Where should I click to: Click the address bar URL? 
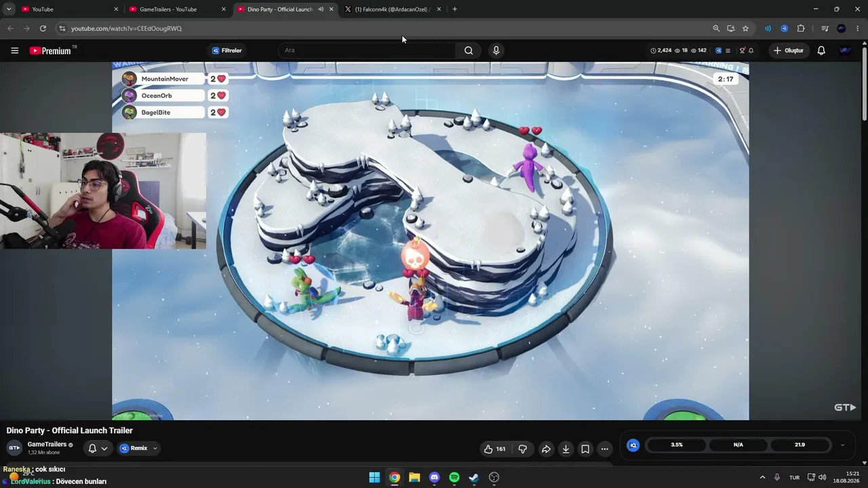tap(127, 28)
